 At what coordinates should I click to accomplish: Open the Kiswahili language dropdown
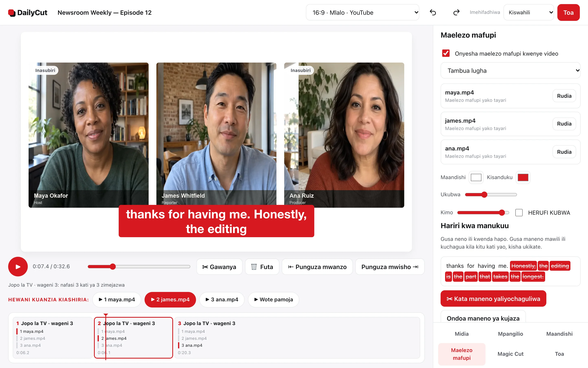coord(528,12)
